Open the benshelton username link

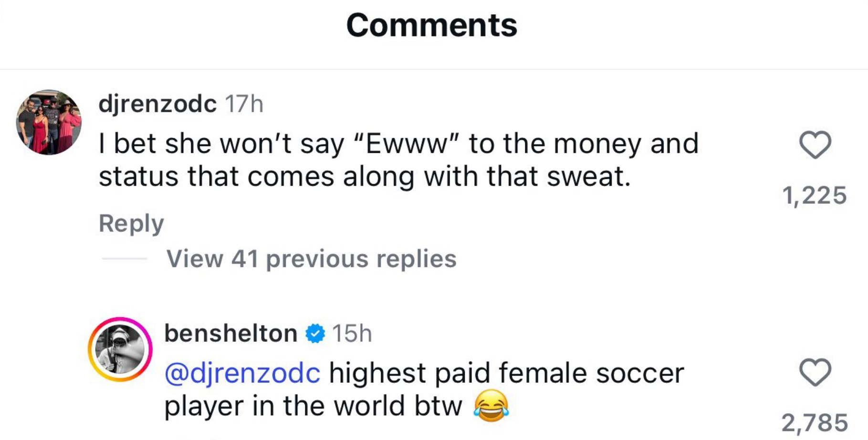[x=230, y=333]
